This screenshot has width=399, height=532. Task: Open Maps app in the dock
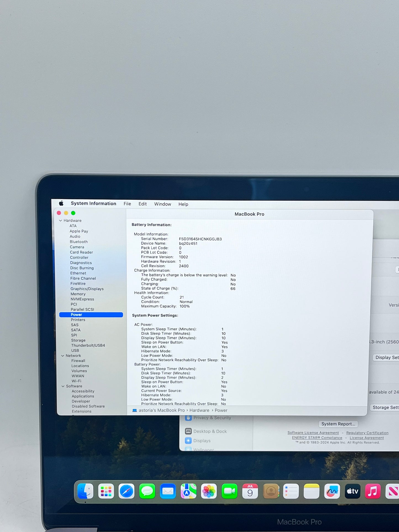coord(188,491)
